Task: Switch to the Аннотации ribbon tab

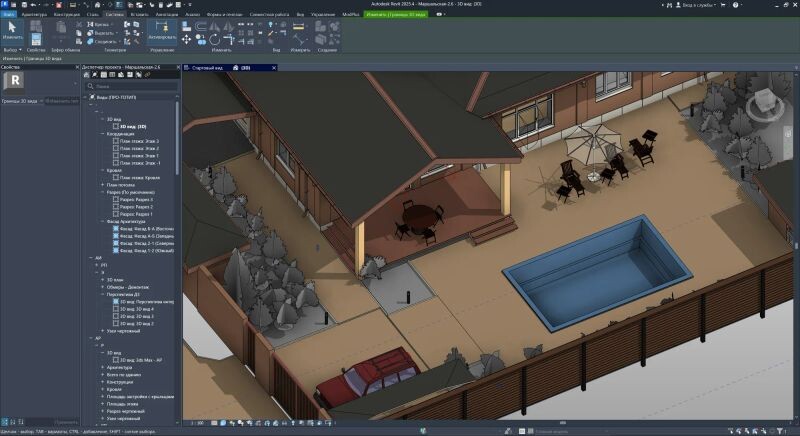Action: (167, 16)
